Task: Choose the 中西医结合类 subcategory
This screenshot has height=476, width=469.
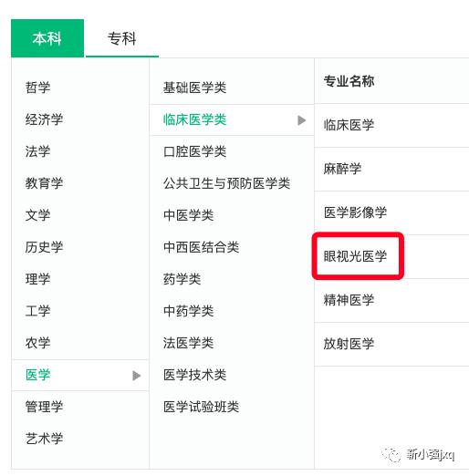Action: point(201,247)
